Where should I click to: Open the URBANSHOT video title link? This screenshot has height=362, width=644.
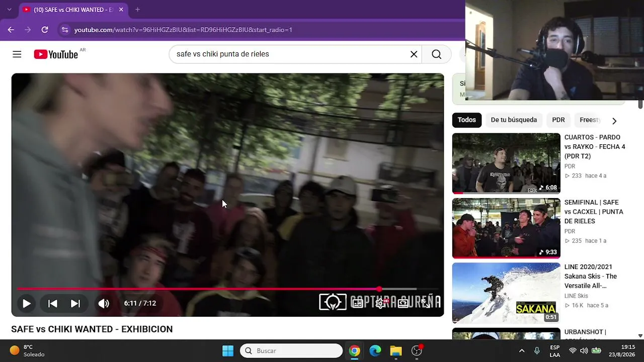(x=585, y=332)
